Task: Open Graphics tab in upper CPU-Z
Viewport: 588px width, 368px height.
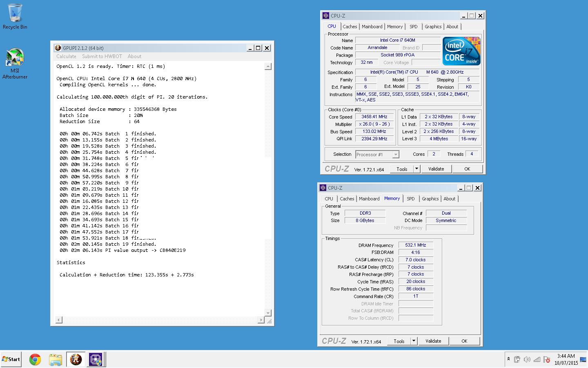Action: 433,27
